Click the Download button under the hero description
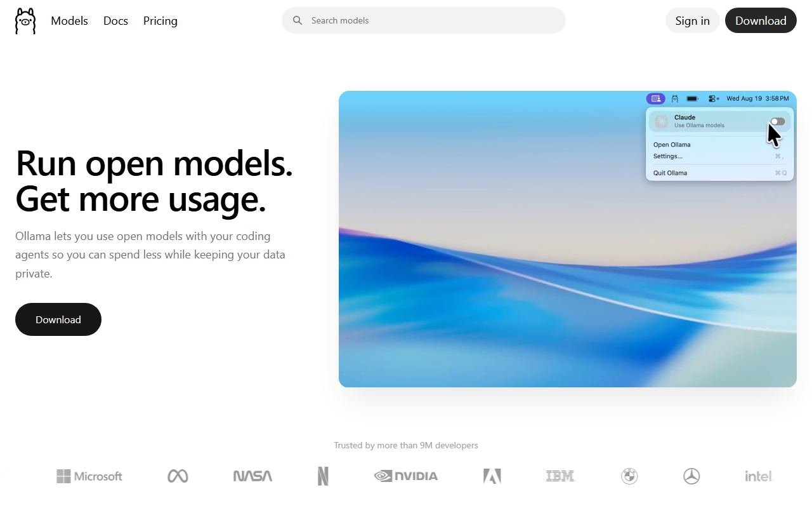Screen dimensions: 812x508 58,319
